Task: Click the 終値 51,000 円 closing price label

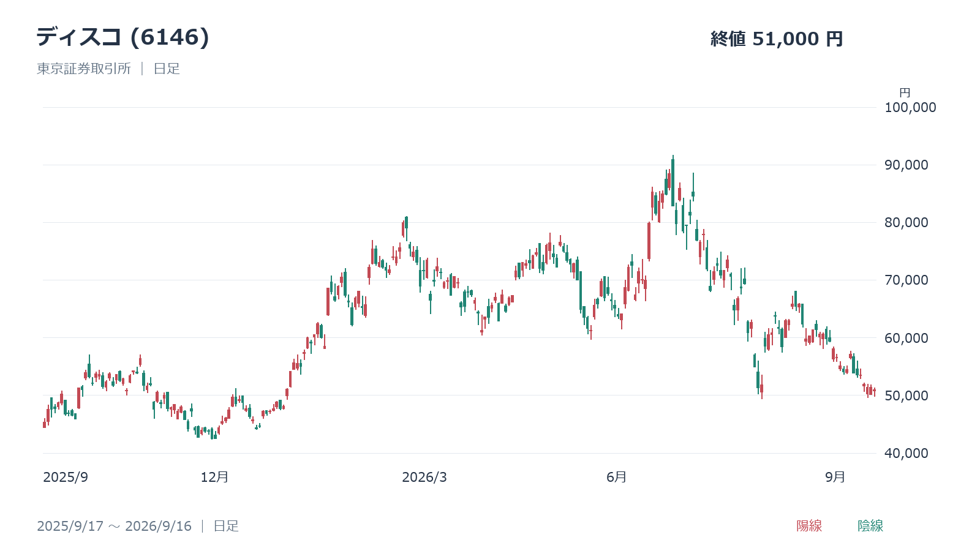Action: pos(777,39)
